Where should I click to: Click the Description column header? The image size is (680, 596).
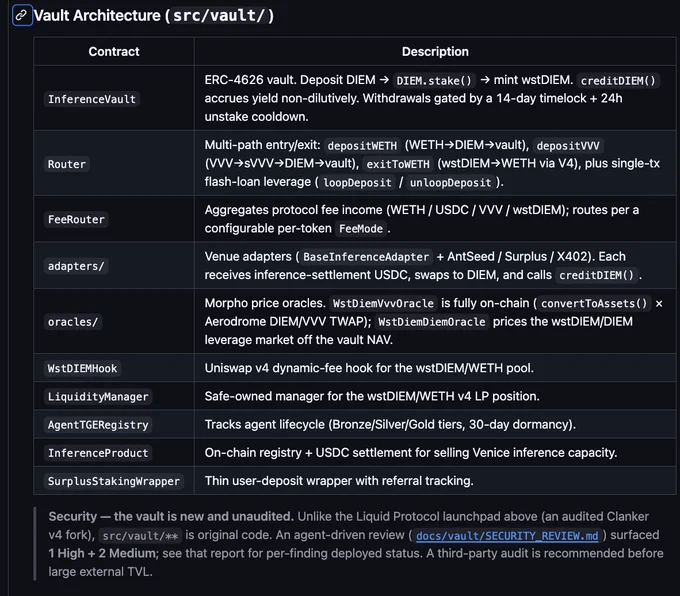pyautogui.click(x=435, y=52)
